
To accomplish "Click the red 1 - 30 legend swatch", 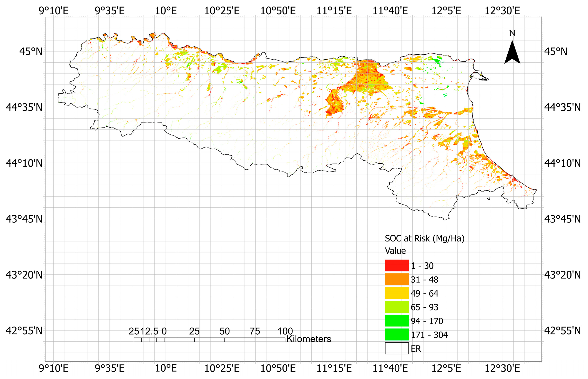I will pyautogui.click(x=397, y=266).
